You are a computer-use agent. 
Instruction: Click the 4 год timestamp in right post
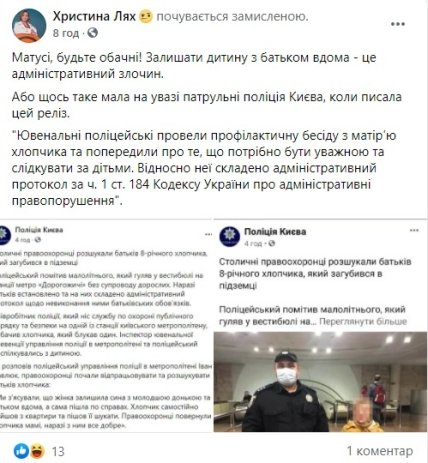[x=253, y=244]
